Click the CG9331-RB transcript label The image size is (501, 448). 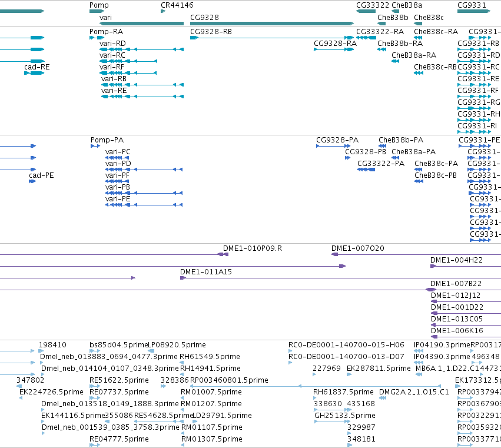click(478, 44)
